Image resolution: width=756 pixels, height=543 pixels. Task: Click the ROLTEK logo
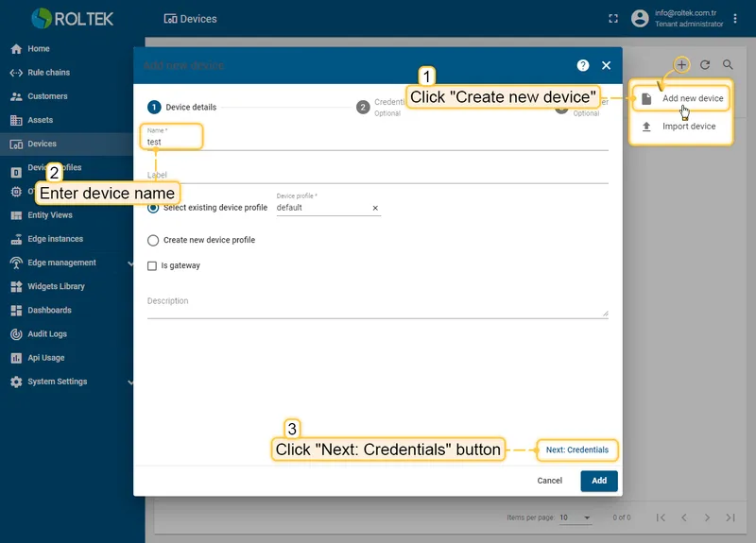pyautogui.click(x=73, y=18)
